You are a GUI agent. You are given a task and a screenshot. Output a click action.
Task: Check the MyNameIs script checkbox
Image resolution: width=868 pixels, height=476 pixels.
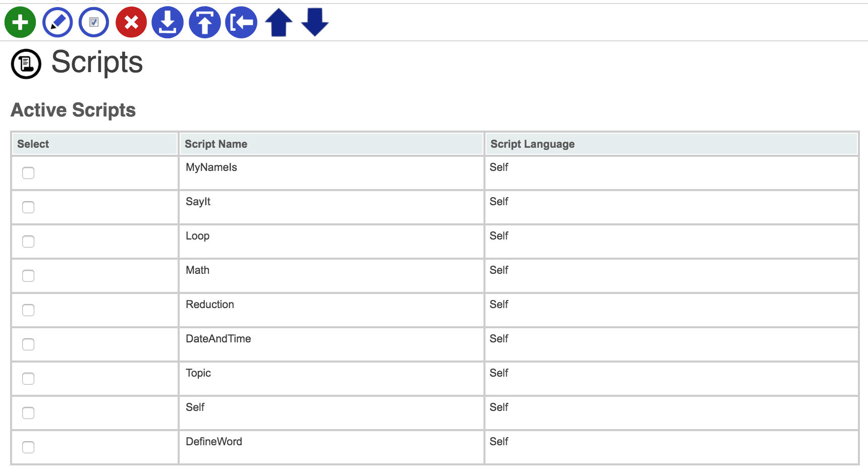(28, 173)
